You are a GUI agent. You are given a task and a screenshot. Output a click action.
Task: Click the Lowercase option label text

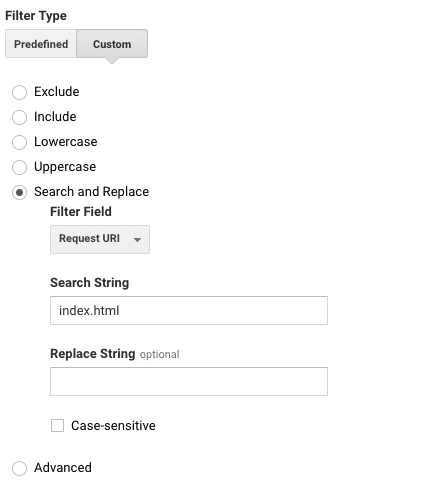tap(66, 142)
